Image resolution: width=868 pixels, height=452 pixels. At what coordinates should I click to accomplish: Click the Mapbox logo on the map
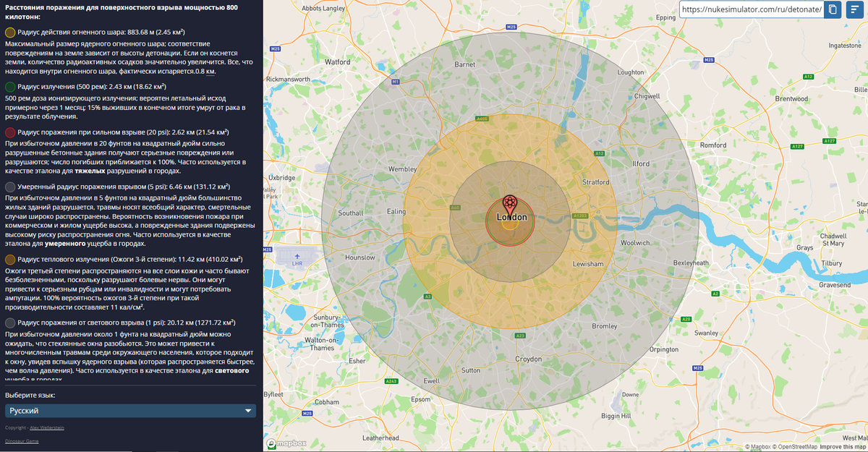[x=287, y=443]
